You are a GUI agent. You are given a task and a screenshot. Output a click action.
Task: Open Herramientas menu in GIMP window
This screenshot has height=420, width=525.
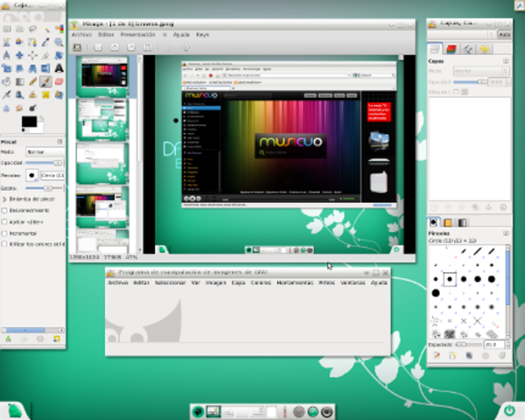pos(295,283)
